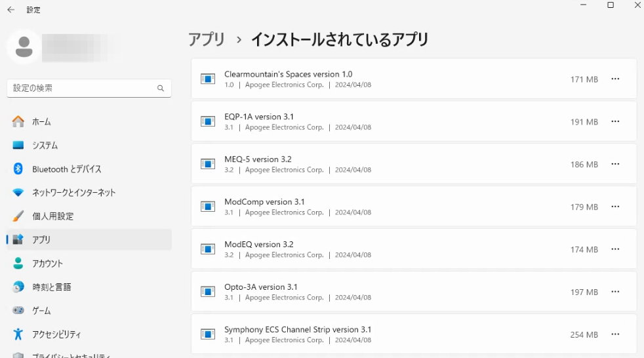
Task: Open the ホーム home icon
Action: point(18,121)
